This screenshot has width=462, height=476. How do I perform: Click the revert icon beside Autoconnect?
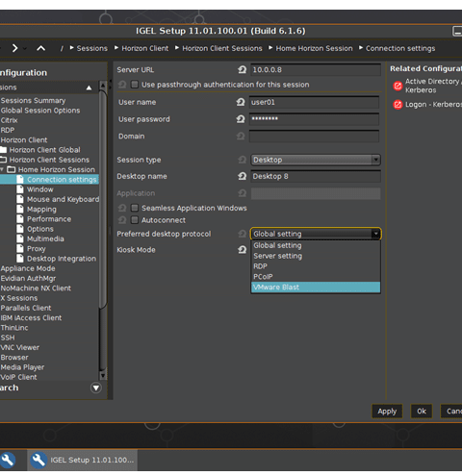(x=122, y=220)
